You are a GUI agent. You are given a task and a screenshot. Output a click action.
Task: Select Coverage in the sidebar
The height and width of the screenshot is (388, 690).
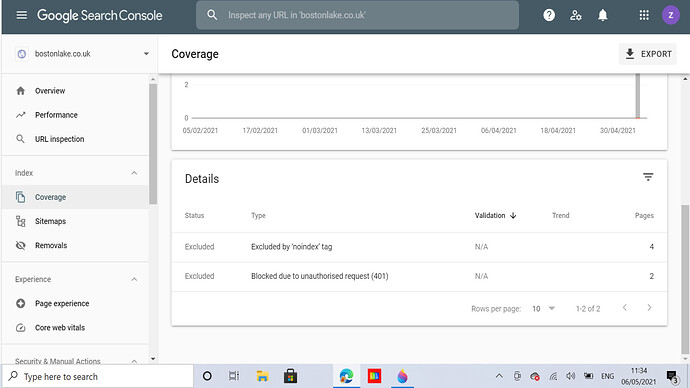(75, 197)
